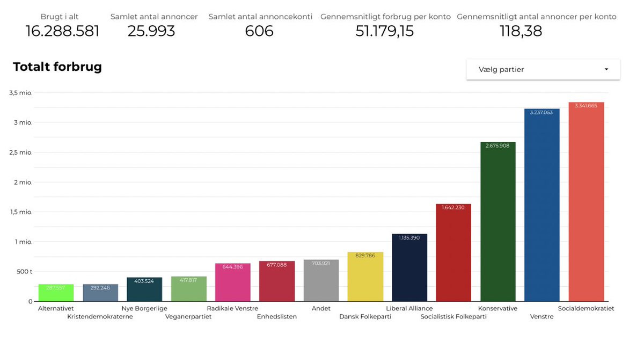Select the pink Radikale Venstre bar

tap(233, 282)
